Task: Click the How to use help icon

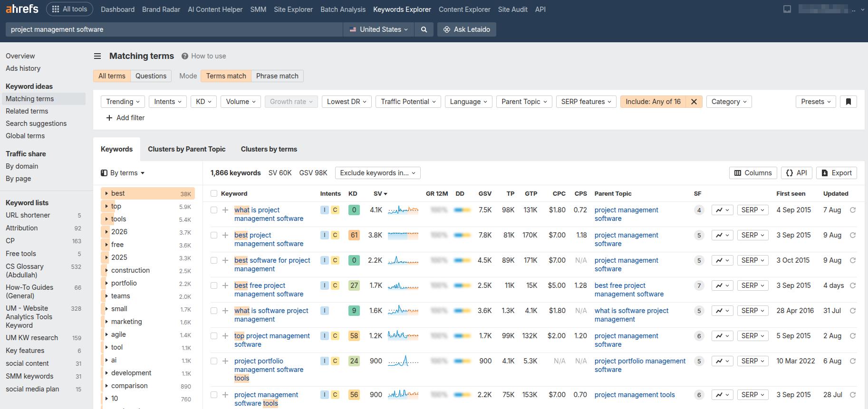Action: [185, 56]
